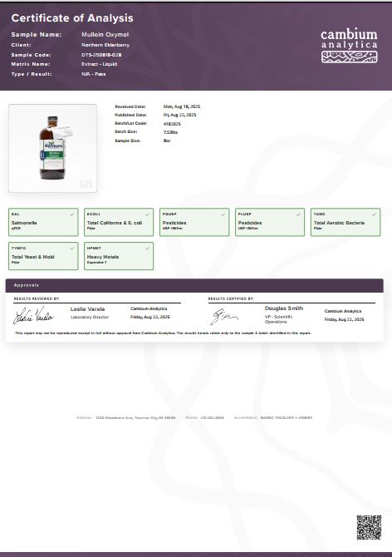This screenshot has height=557, width=392.
Task: Select the Results Certified By label
Action: (x=231, y=298)
